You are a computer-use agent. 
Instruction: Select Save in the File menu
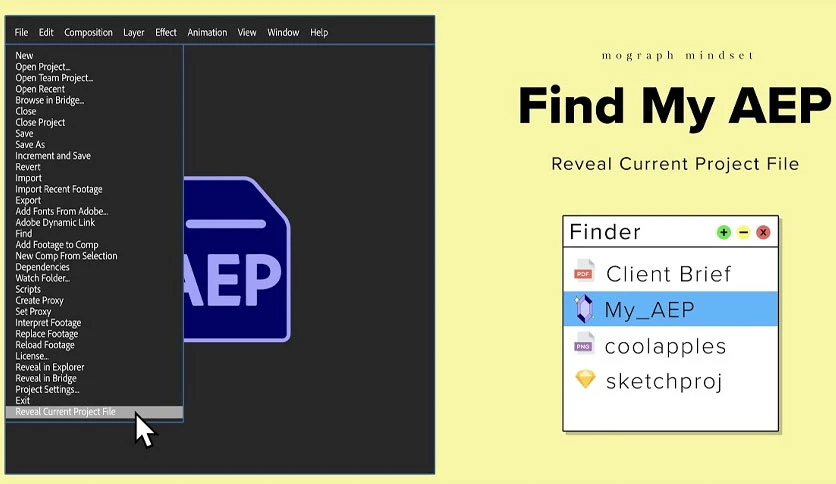pos(24,133)
